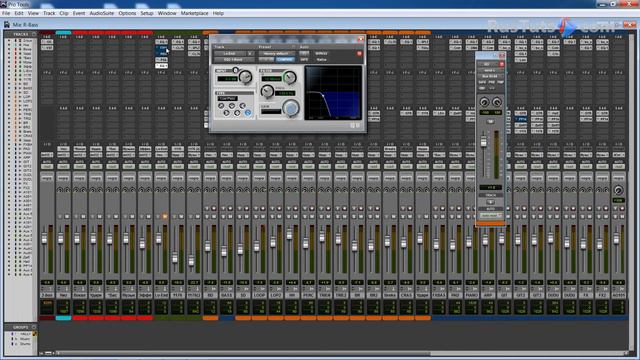Click the red target button in the send window
The height and width of the screenshot is (360, 640).
(x=502, y=64)
